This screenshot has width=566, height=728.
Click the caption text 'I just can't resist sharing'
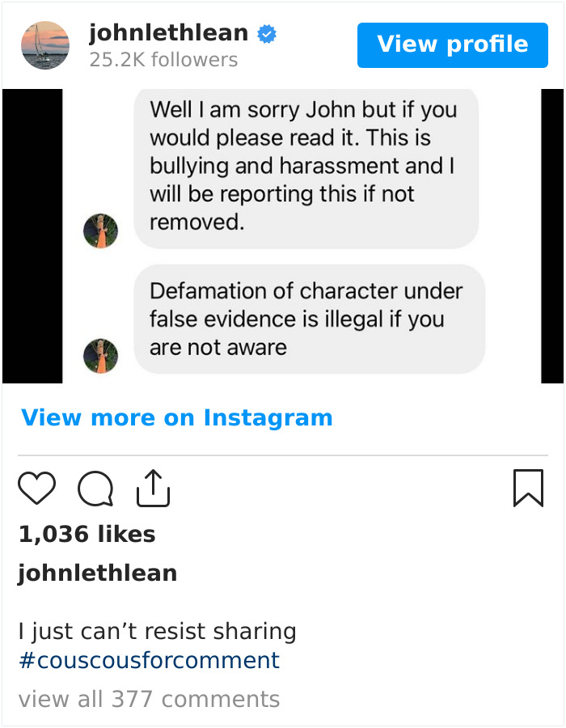point(158,632)
